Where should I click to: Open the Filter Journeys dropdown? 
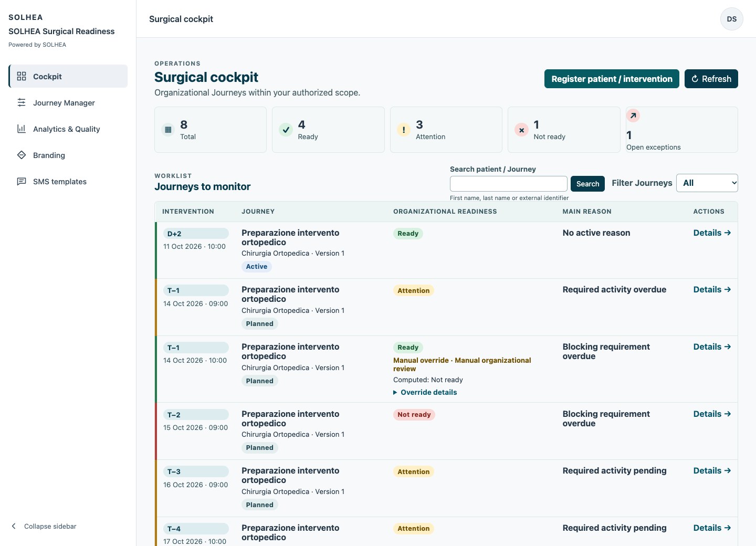tap(707, 183)
